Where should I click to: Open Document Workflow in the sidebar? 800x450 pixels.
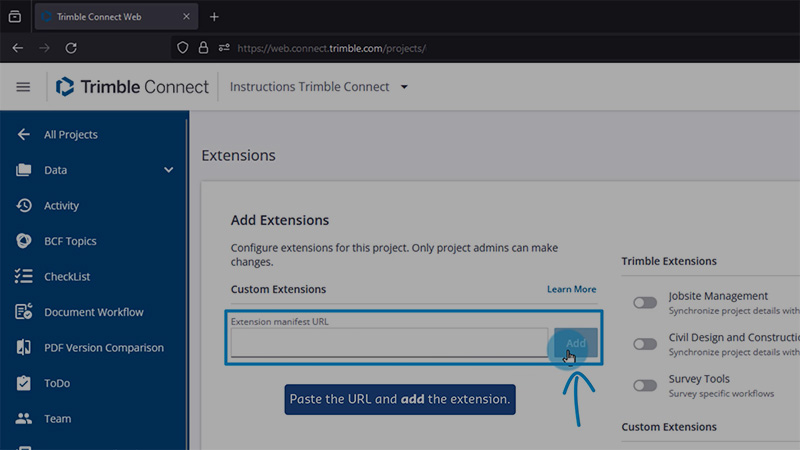tap(93, 312)
